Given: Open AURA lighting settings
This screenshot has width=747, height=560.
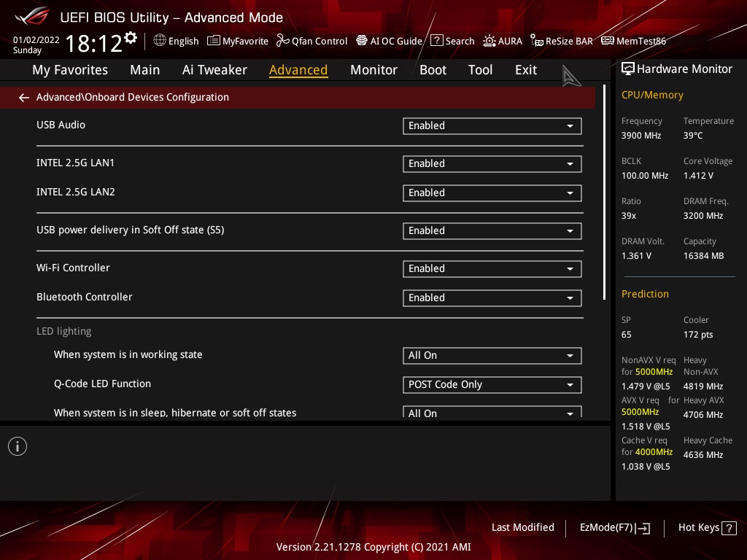Looking at the screenshot, I should point(503,41).
